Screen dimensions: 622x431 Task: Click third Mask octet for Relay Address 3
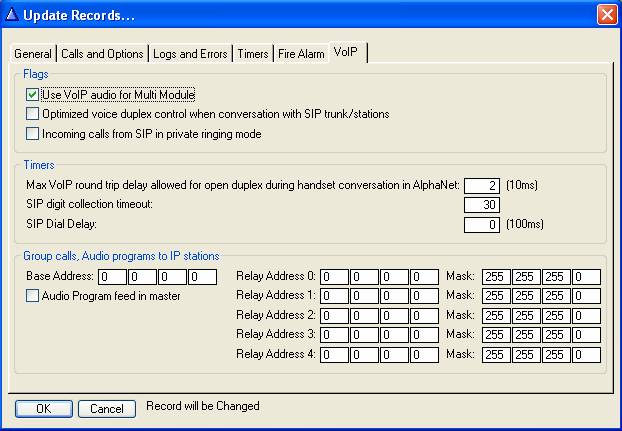point(557,335)
